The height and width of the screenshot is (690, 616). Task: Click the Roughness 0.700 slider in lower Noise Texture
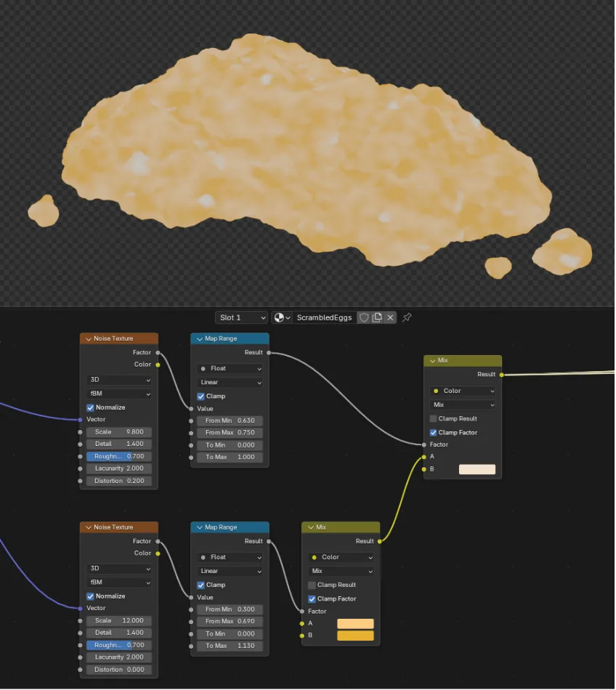[x=119, y=646]
